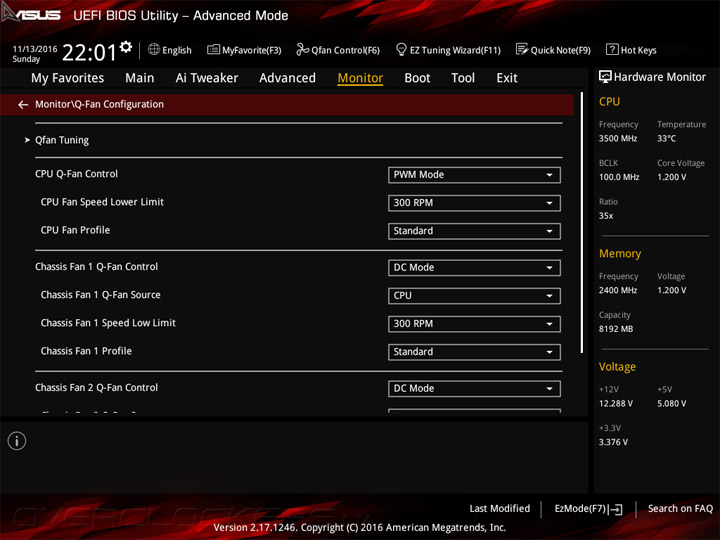Viewport: 720px width, 540px height.
Task: Click the Qfan Control fan icon
Action: click(x=302, y=49)
